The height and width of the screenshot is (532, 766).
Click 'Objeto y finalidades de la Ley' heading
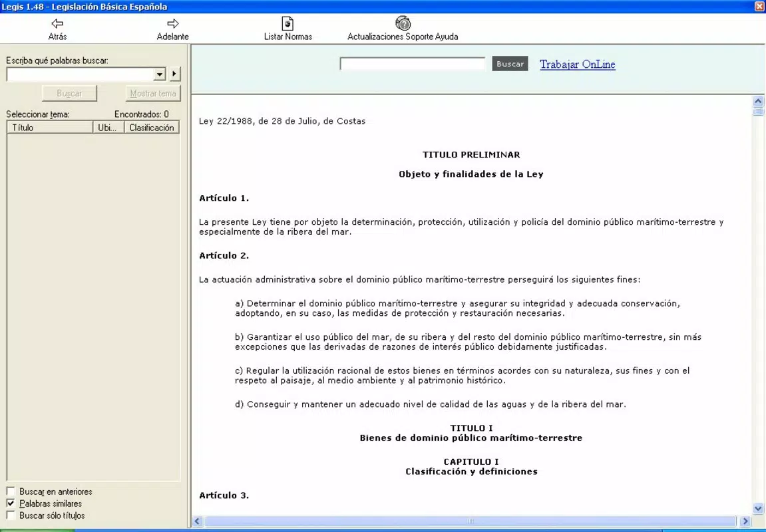[471, 174]
